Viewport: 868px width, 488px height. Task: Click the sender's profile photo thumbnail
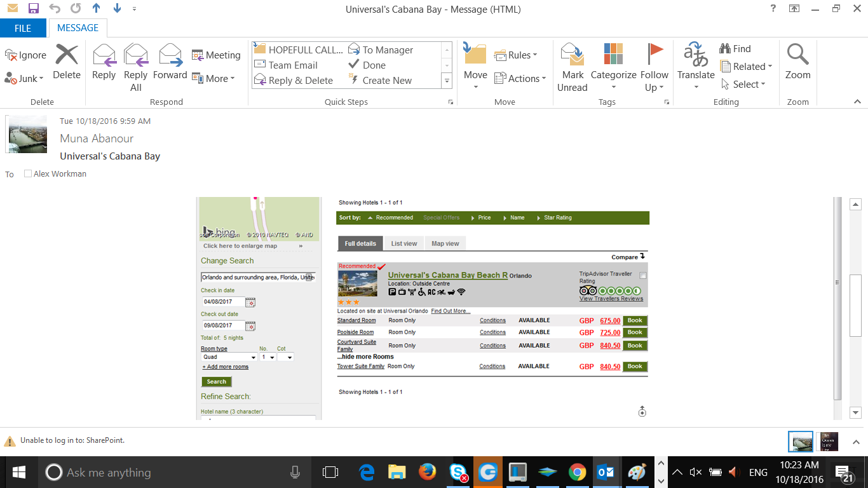[27, 135]
